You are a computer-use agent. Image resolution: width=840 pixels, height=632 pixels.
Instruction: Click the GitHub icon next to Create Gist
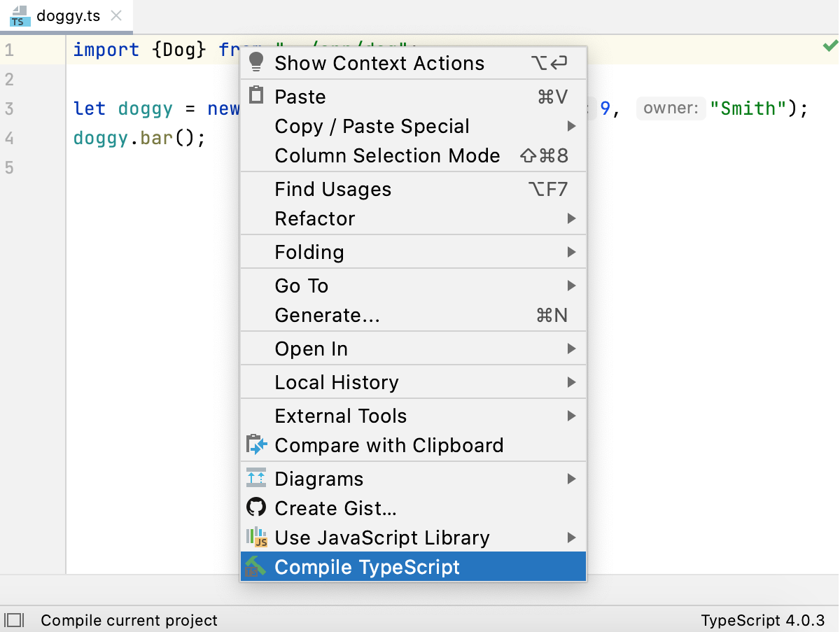pos(256,508)
